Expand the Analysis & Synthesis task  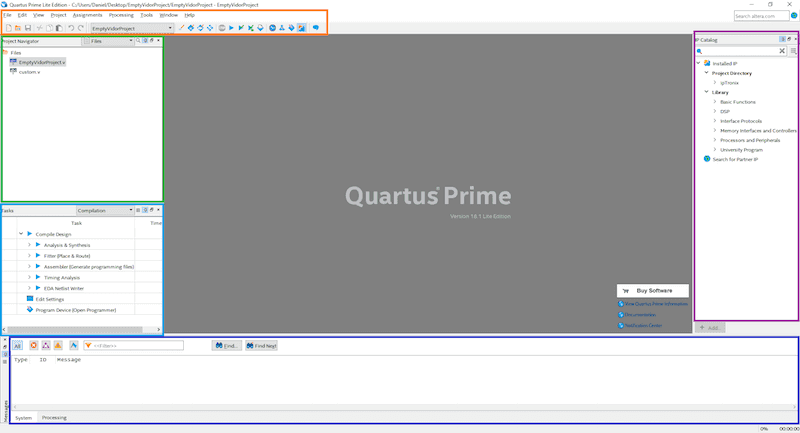[x=29, y=245]
